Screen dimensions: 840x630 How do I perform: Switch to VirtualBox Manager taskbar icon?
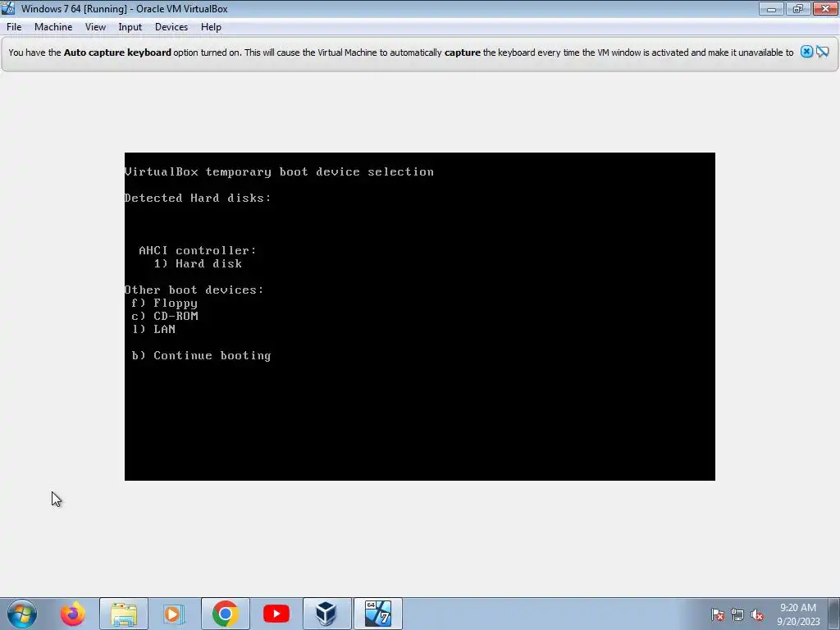(x=326, y=614)
